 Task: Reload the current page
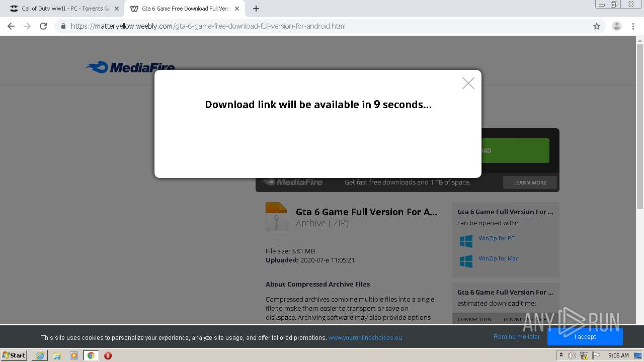click(43, 26)
